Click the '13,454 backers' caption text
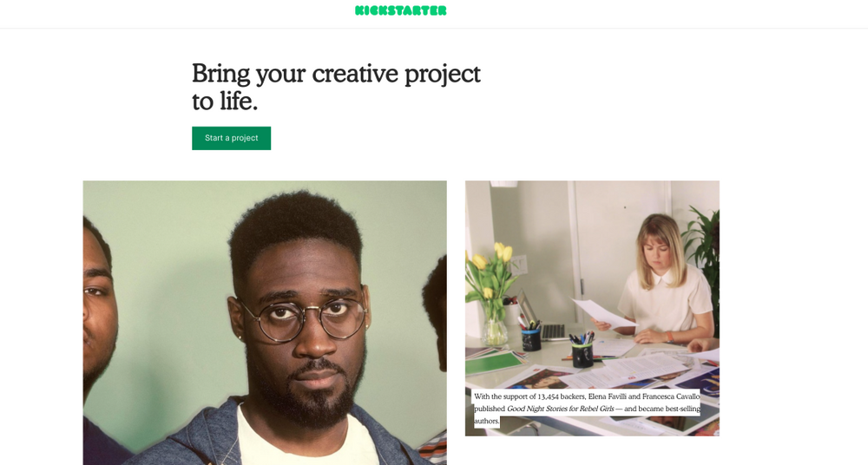Viewport: 868px width, 465px height. 562,397
